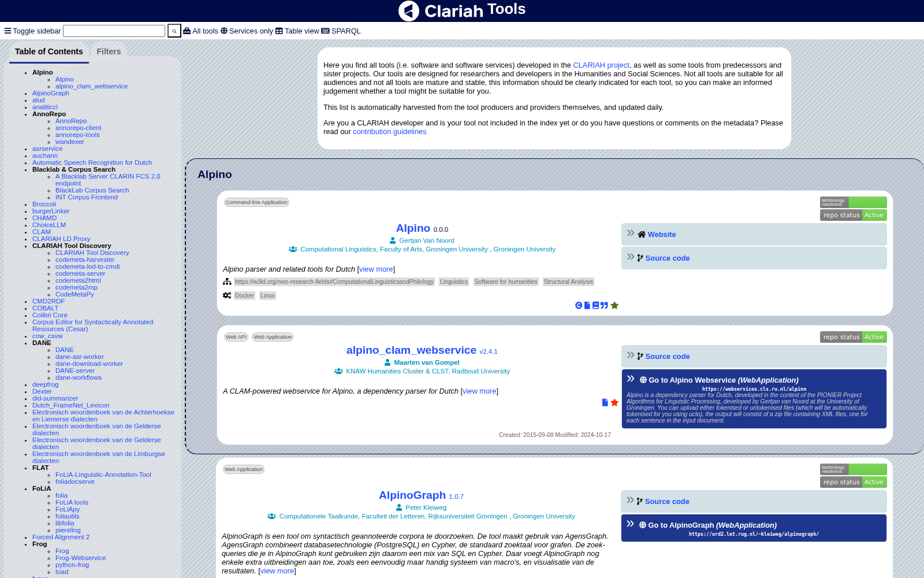Click the chevron arrows beside Alpino Website
The image size is (924, 578).
pos(631,233)
